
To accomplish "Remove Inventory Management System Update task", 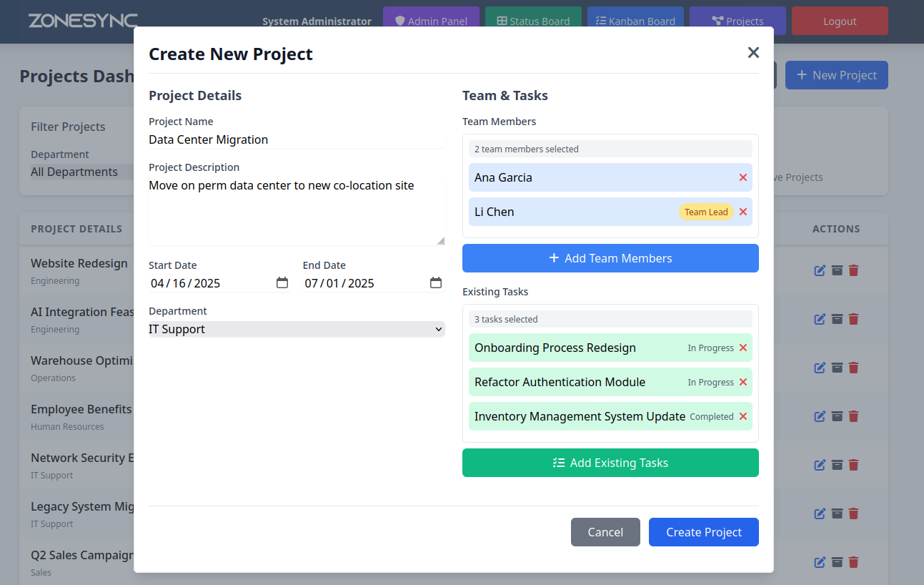I will [x=743, y=416].
